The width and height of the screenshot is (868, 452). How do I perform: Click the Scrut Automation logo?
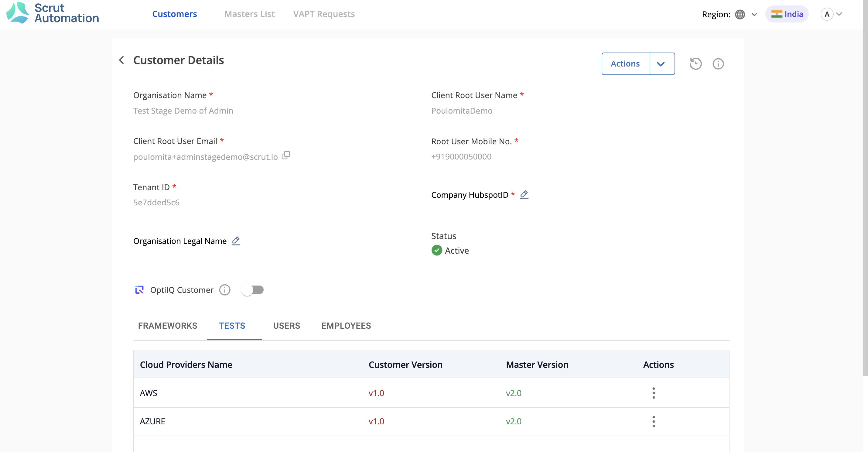tap(53, 13)
